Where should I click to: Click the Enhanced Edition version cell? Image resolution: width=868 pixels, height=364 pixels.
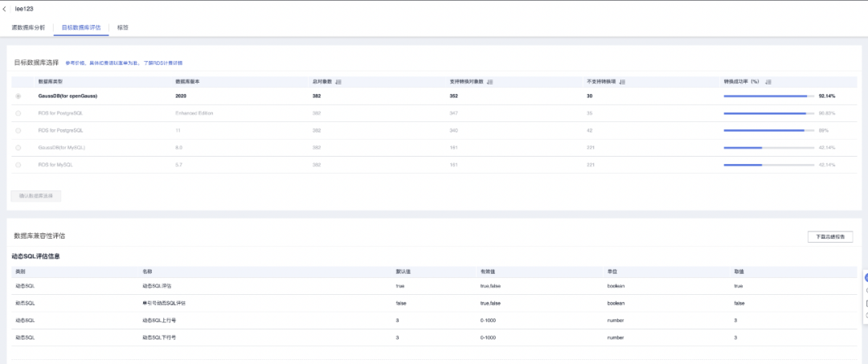(x=194, y=113)
